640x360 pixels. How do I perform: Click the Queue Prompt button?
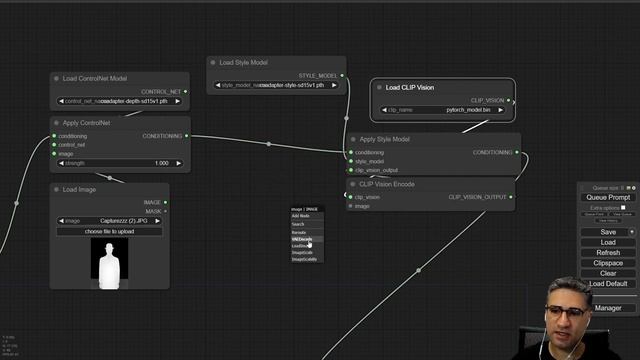tap(608, 197)
